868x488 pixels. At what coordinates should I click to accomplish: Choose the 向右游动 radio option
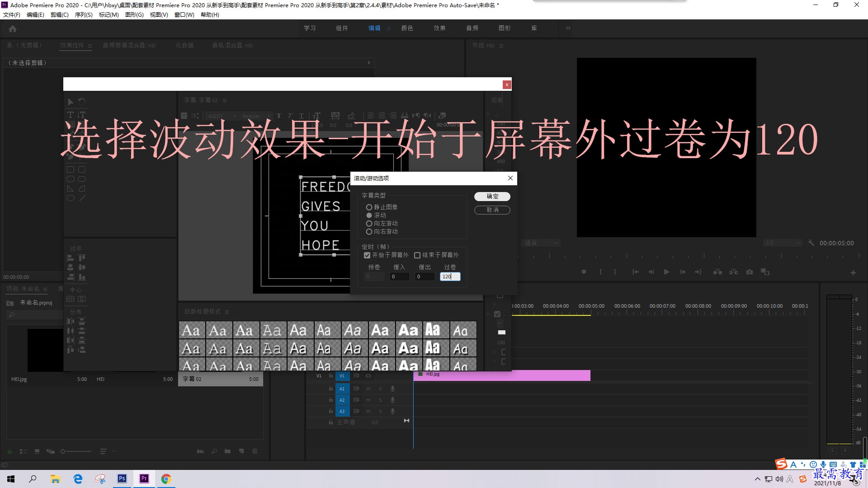click(x=369, y=231)
